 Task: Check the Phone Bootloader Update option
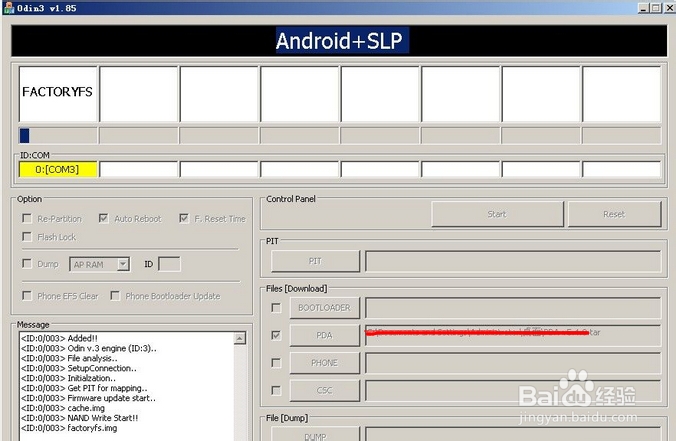pyautogui.click(x=115, y=296)
